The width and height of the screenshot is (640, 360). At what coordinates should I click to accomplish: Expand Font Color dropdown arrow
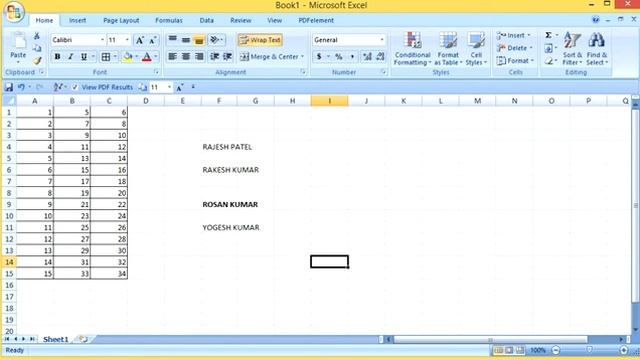(156, 57)
